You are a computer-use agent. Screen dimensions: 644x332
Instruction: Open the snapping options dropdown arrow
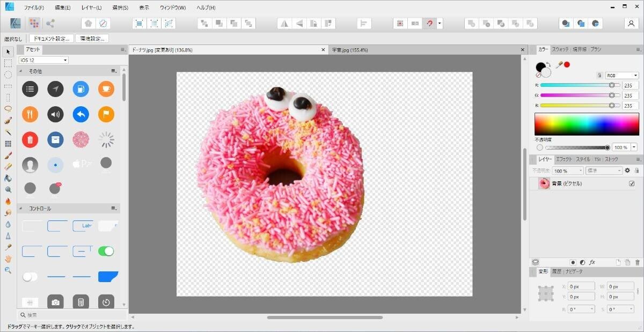pos(440,24)
